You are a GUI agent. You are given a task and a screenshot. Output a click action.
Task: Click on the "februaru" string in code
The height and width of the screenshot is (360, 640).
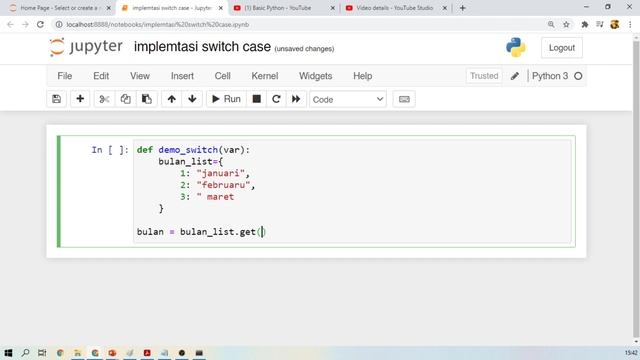pyautogui.click(x=223, y=185)
